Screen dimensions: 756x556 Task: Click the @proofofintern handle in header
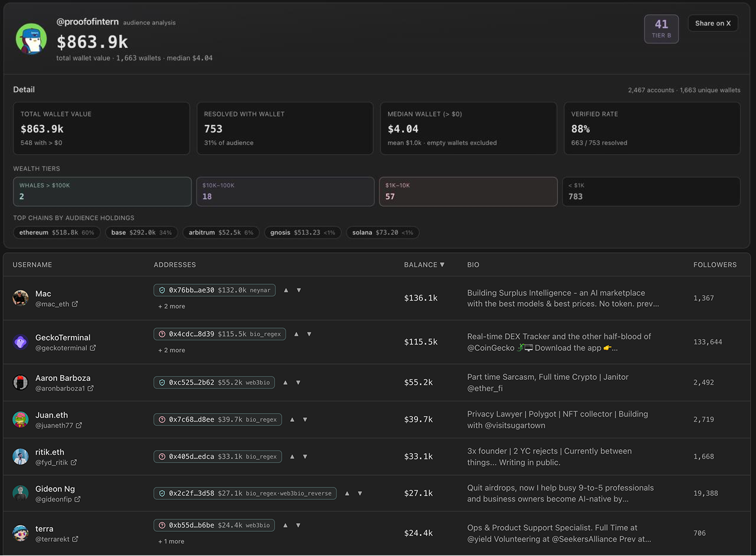[x=87, y=22]
